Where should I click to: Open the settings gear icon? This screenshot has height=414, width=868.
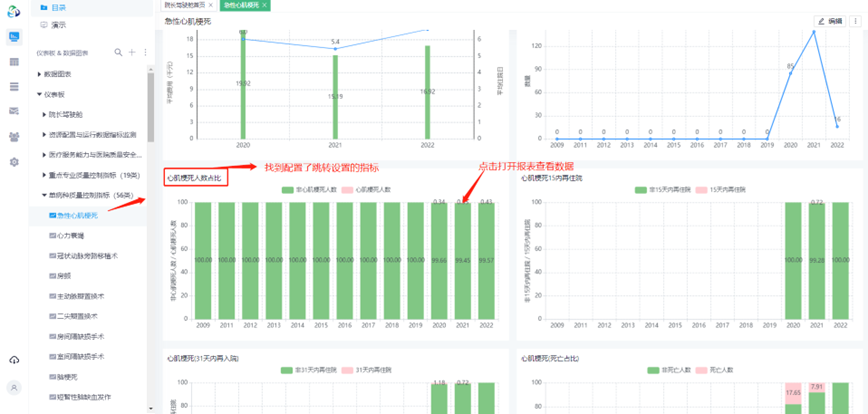click(14, 162)
